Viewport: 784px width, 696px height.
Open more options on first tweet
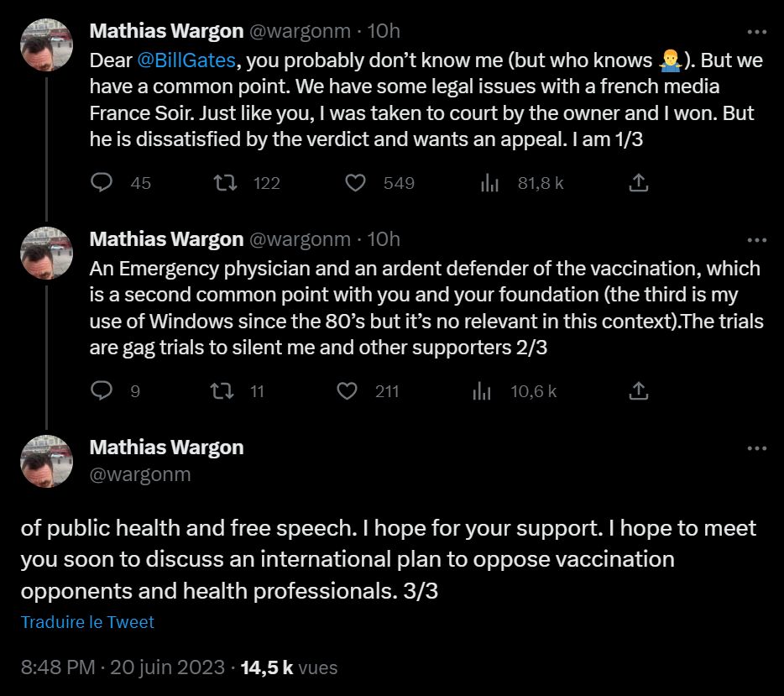pos(757,32)
